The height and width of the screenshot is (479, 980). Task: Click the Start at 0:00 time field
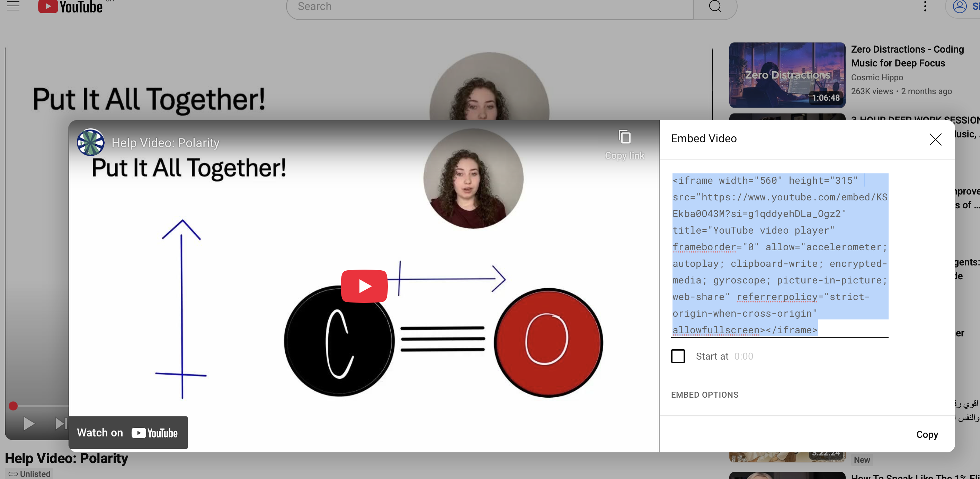(744, 356)
